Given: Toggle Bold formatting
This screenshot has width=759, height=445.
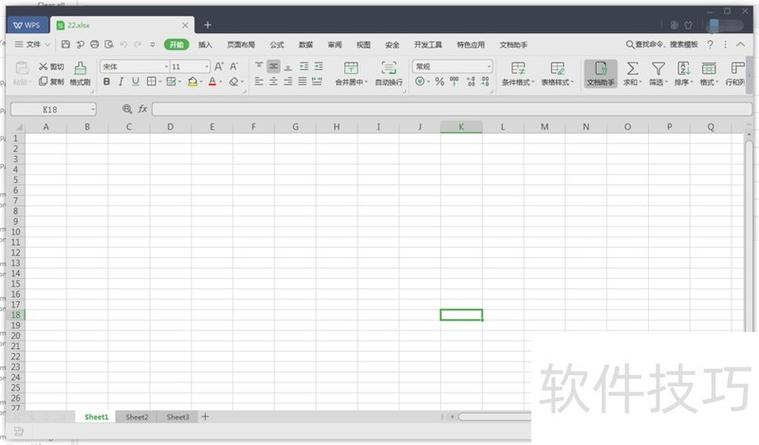Looking at the screenshot, I should coord(106,81).
